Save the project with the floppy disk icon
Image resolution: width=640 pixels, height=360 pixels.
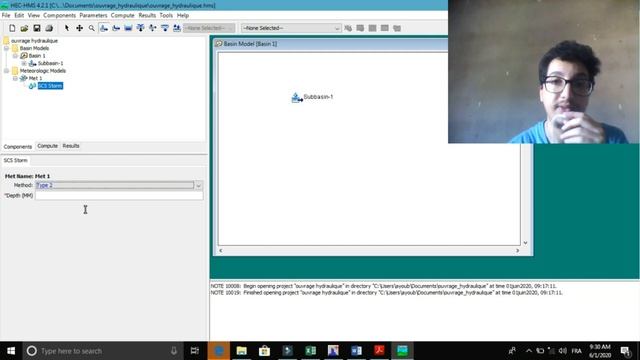[37, 28]
